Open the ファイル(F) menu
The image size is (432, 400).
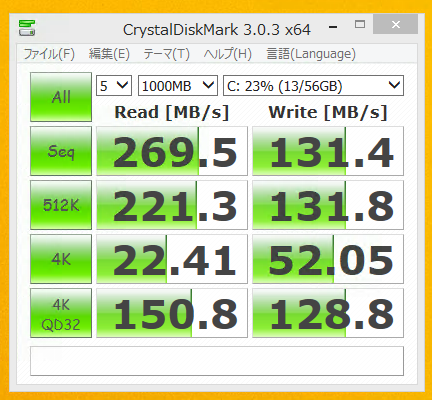point(49,54)
